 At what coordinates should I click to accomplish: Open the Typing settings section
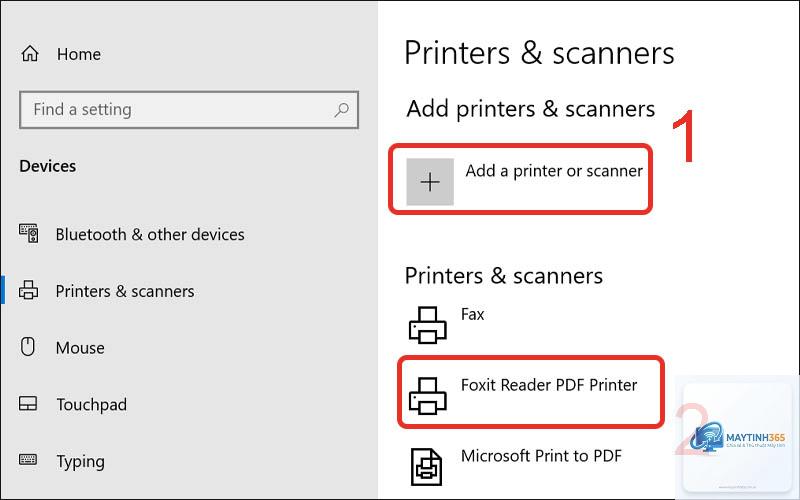point(81,462)
